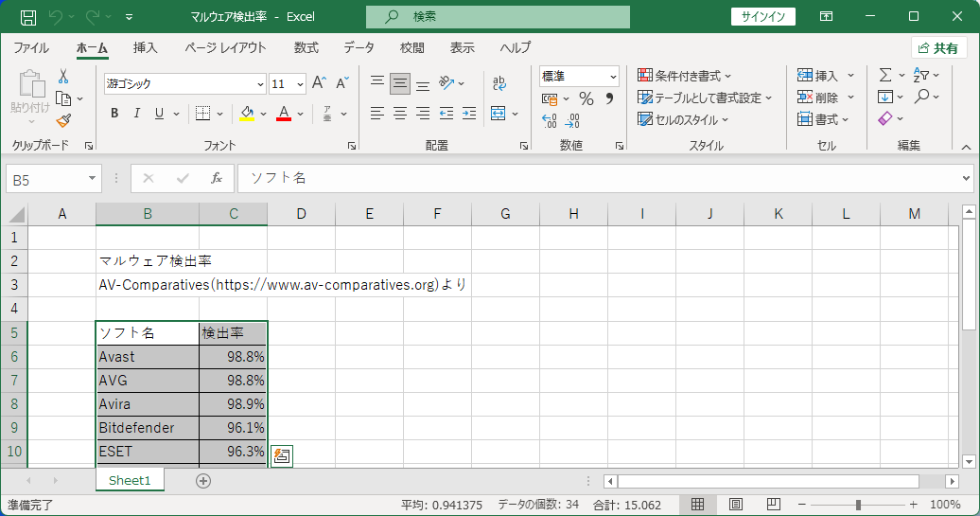Add new sheet with plus button
The width and height of the screenshot is (980, 516).
pos(203,480)
